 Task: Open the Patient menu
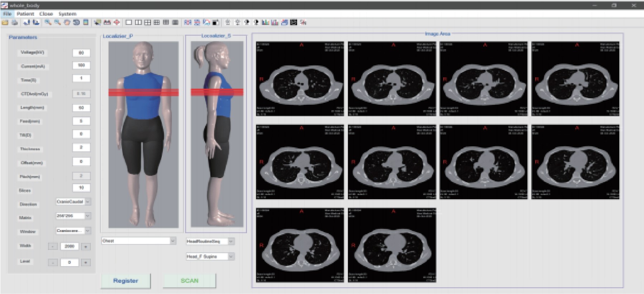click(x=25, y=14)
